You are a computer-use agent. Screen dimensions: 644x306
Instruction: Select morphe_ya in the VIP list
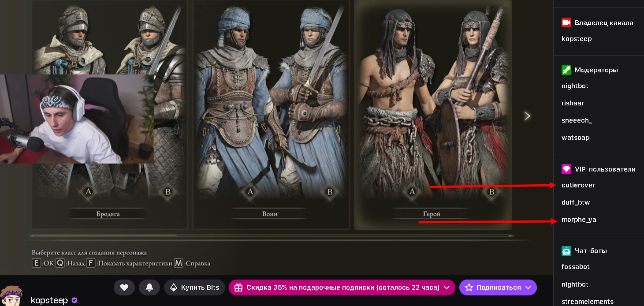(579, 220)
